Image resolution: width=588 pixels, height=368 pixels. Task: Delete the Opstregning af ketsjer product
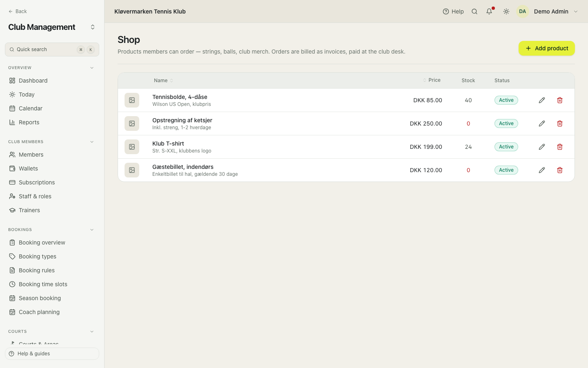(x=560, y=123)
